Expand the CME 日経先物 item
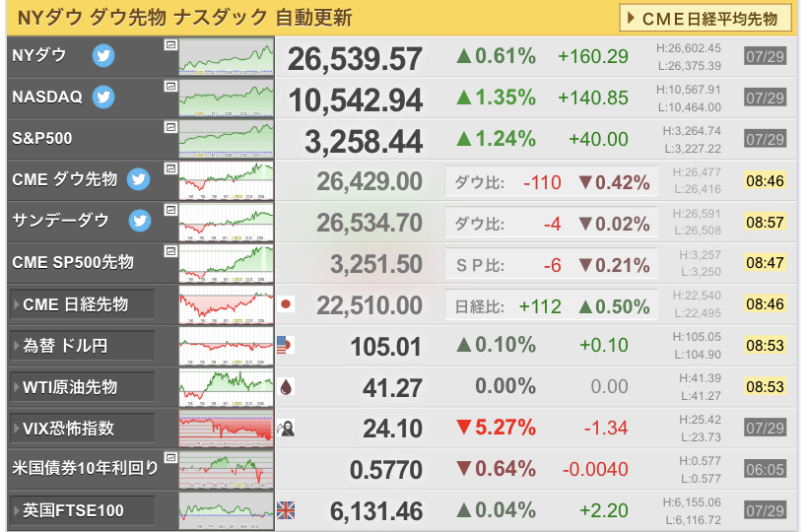 82,304
